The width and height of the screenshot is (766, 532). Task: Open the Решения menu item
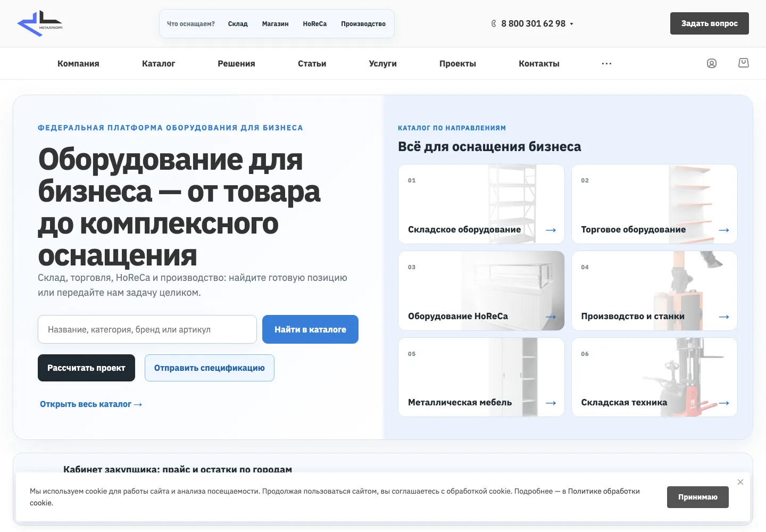pyautogui.click(x=236, y=63)
